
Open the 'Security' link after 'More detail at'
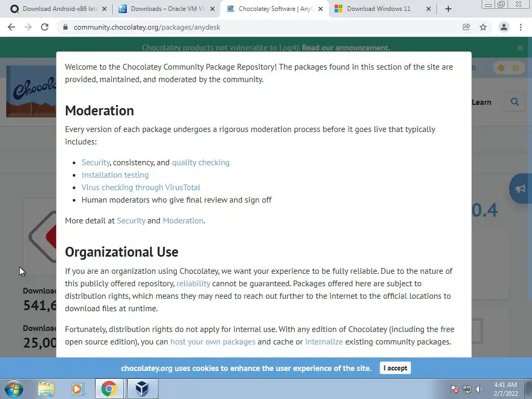(131, 220)
